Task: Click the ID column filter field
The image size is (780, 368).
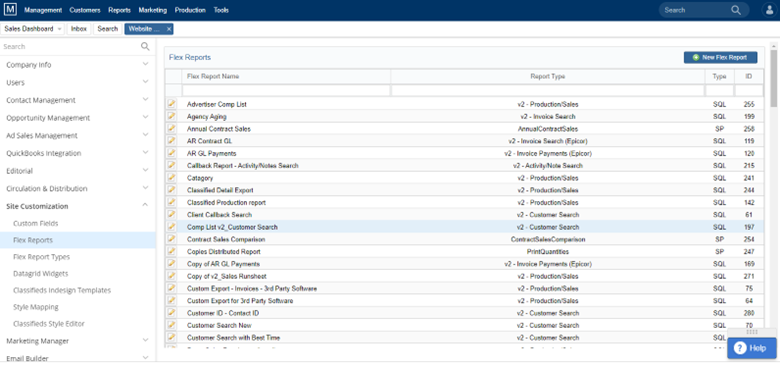Action: click(749, 91)
